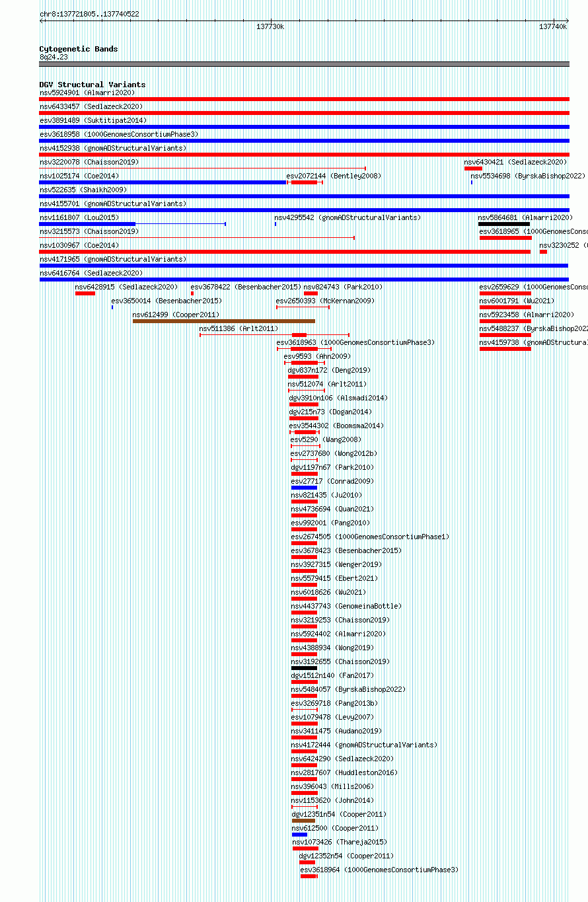Open dgv1512n140 (Fan2017) variant label
This screenshot has height=902, width=588.
(x=332, y=675)
